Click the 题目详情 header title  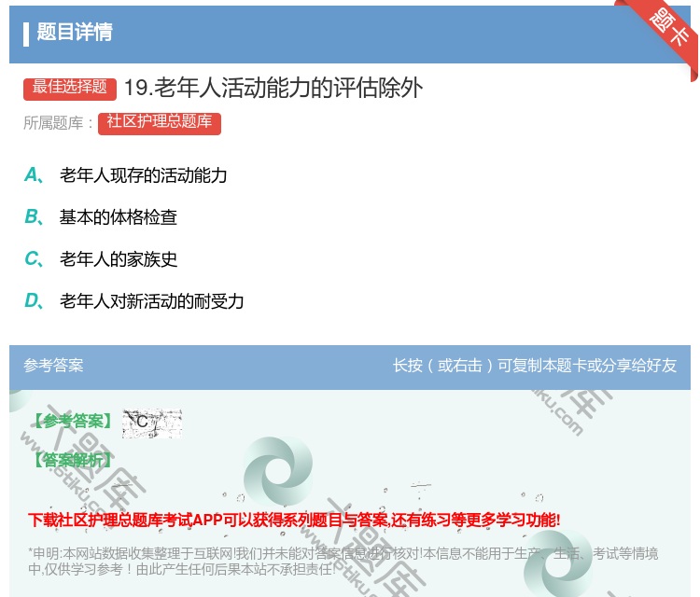75,32
